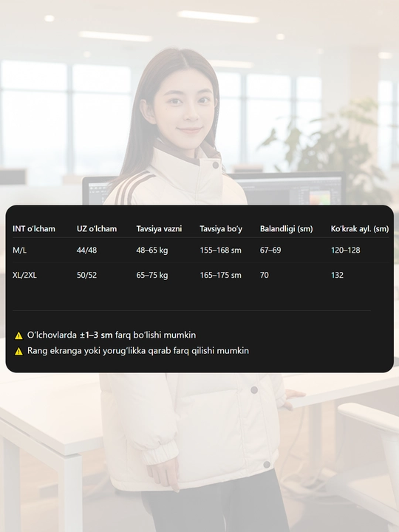Screen dimensions: 399x532
Task: Select the 120–128 chest measurement cell
Action: coord(345,250)
